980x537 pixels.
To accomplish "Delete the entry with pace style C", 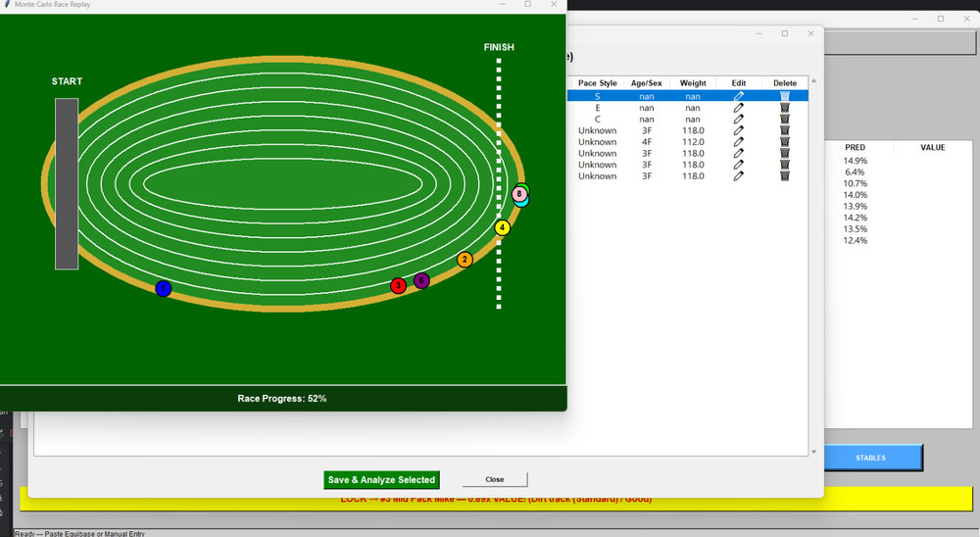I will tap(785, 120).
